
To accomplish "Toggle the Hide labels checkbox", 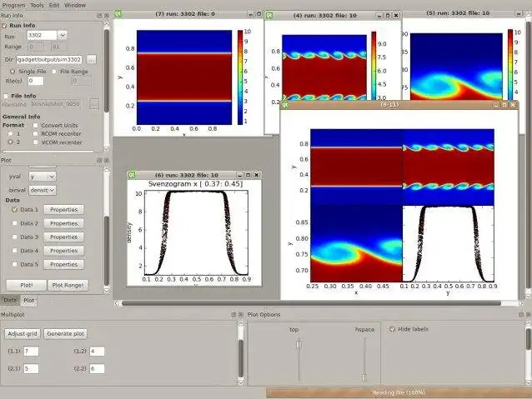I will (x=392, y=329).
